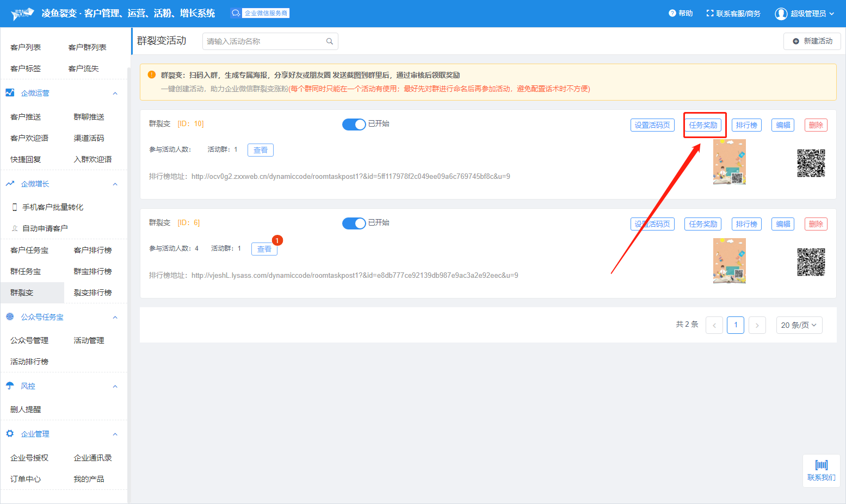The width and height of the screenshot is (846, 504).
Task: Click the 请输入活动名称 search field
Action: click(x=264, y=41)
